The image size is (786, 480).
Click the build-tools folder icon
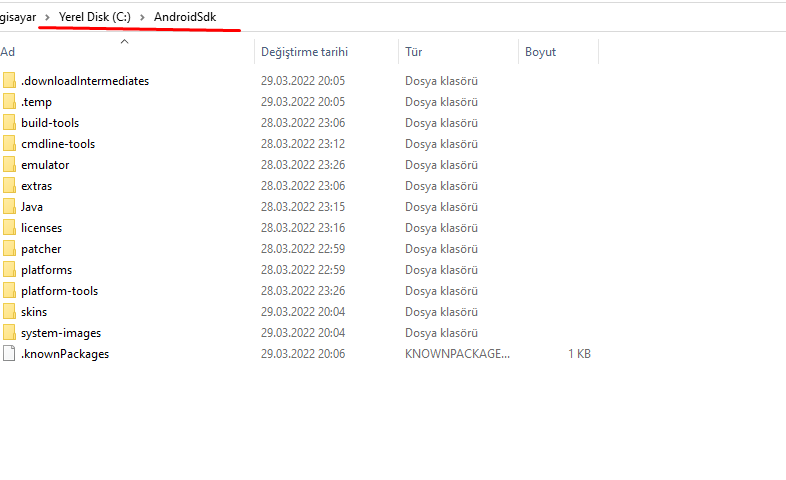click(x=9, y=122)
